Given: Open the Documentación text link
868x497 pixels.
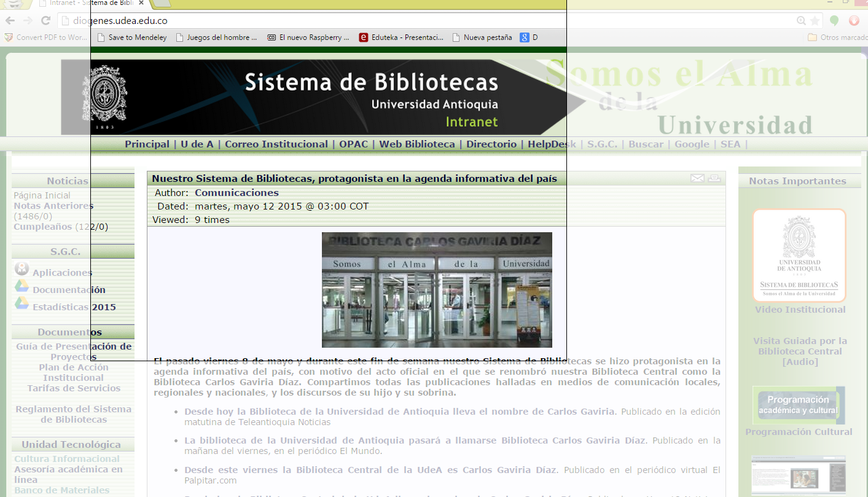Looking at the screenshot, I should tap(69, 290).
